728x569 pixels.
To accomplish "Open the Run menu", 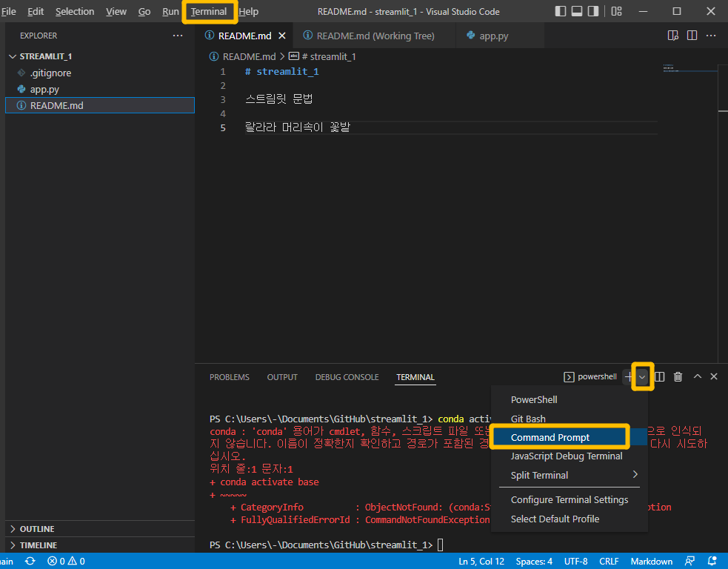I will pyautogui.click(x=170, y=12).
